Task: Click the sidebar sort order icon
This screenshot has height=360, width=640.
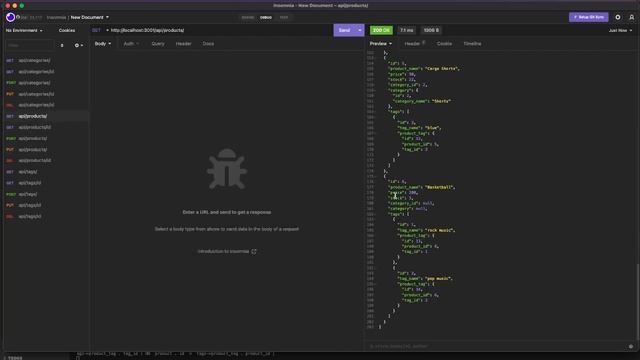Action: tap(62, 45)
